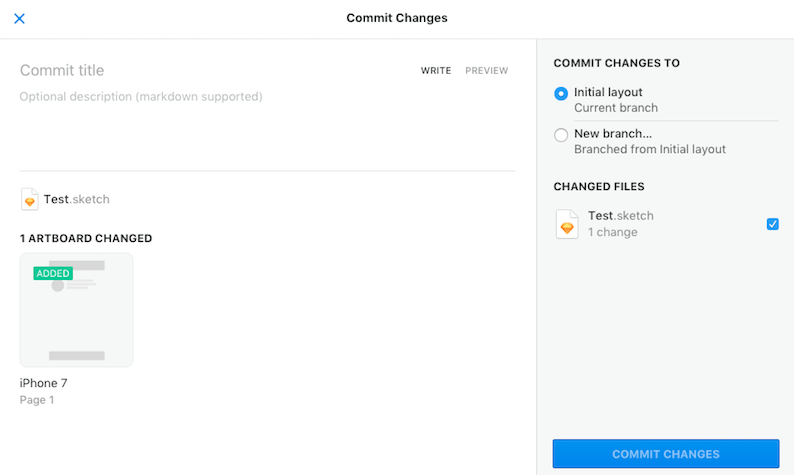Click the 'Branched from Initial layout' subtitle
Image resolution: width=794 pixels, height=475 pixels.
pos(650,150)
